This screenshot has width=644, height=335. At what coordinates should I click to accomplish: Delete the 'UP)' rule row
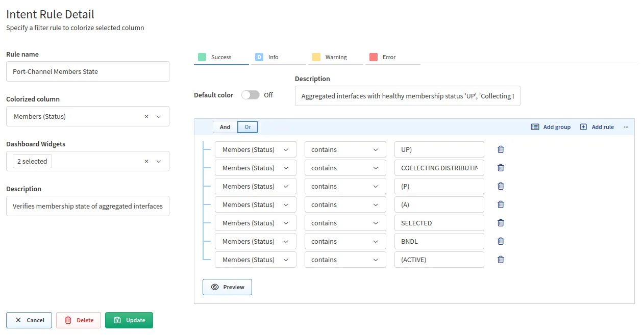coord(501,149)
